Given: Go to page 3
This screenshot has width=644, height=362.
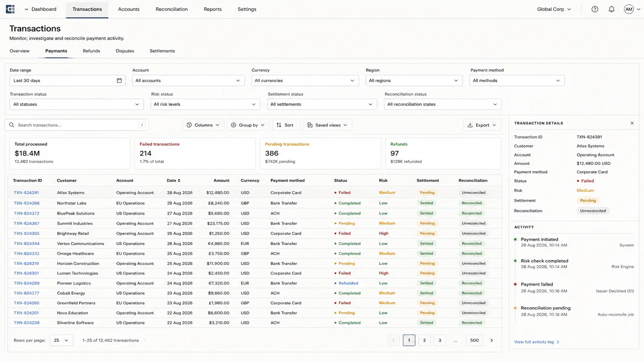Looking at the screenshot, I should point(440,340).
